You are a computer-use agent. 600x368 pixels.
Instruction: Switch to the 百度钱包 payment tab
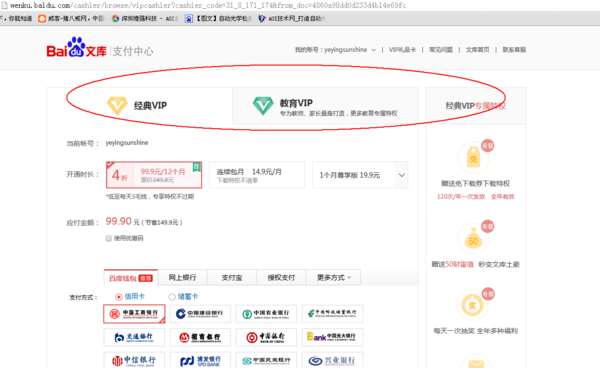pos(130,278)
